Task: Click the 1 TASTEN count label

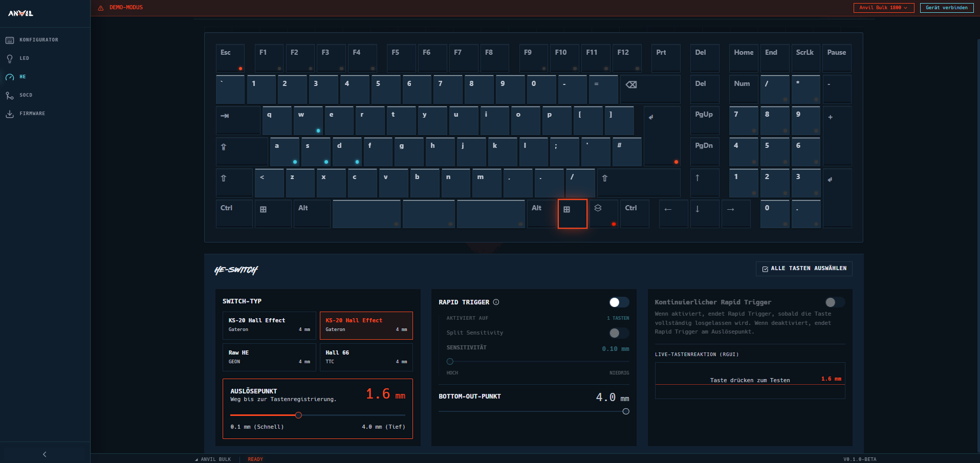Action: point(618,318)
